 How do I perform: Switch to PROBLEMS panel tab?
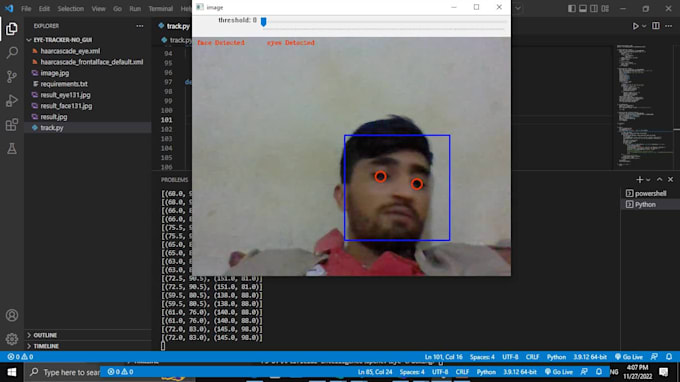point(174,180)
